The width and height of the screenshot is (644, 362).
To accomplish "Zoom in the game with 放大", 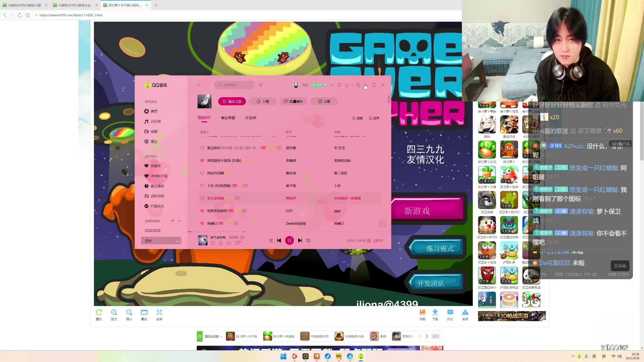I will [x=114, y=314].
